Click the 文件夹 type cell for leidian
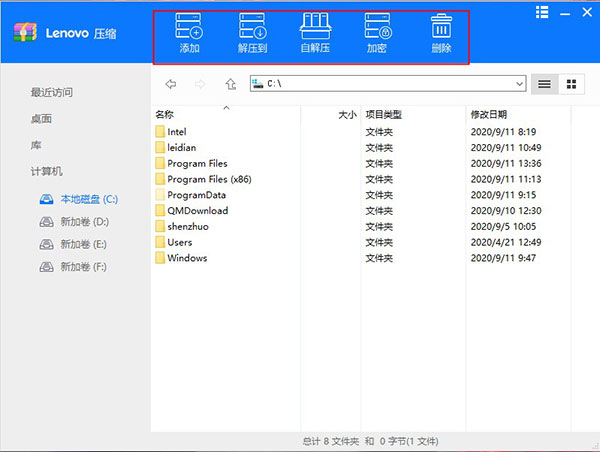The height and width of the screenshot is (452, 600). 379,147
